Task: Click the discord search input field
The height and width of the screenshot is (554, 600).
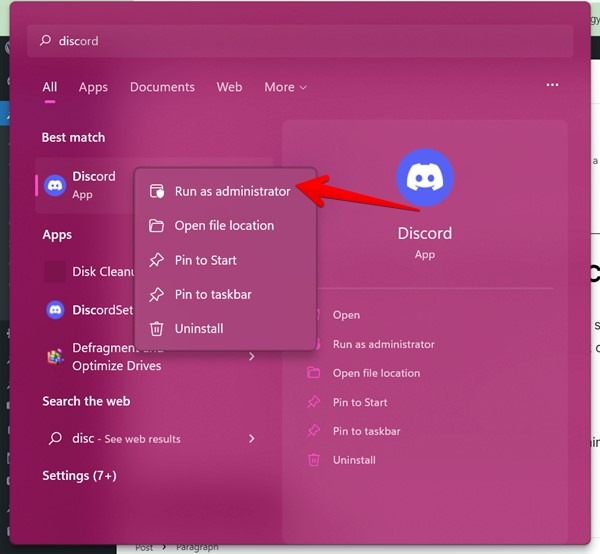Action: point(300,41)
